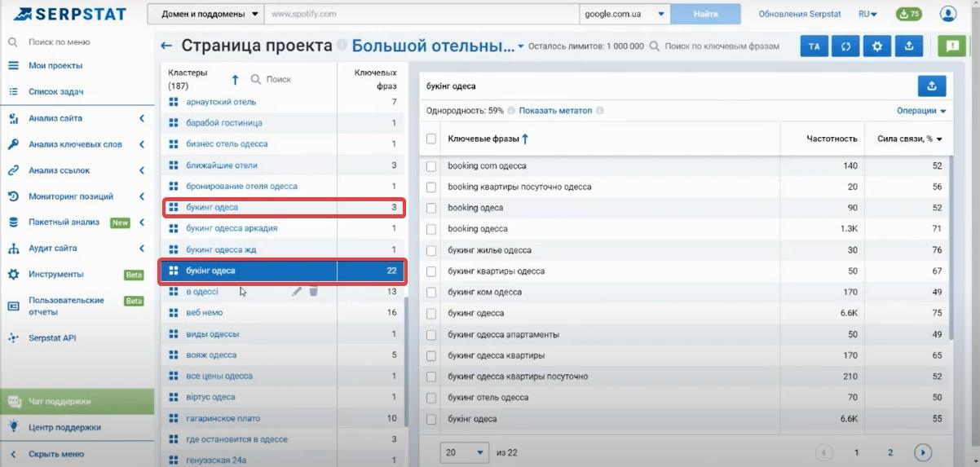Viewport: 980px width, 467px height.
Task: Open the green feedback message button
Action: pyautogui.click(x=951, y=46)
